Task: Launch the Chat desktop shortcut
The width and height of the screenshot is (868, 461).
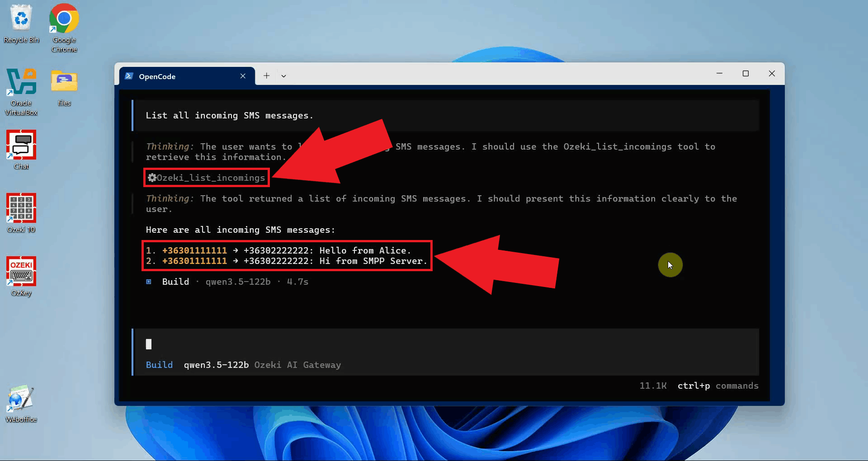Action: (21, 150)
